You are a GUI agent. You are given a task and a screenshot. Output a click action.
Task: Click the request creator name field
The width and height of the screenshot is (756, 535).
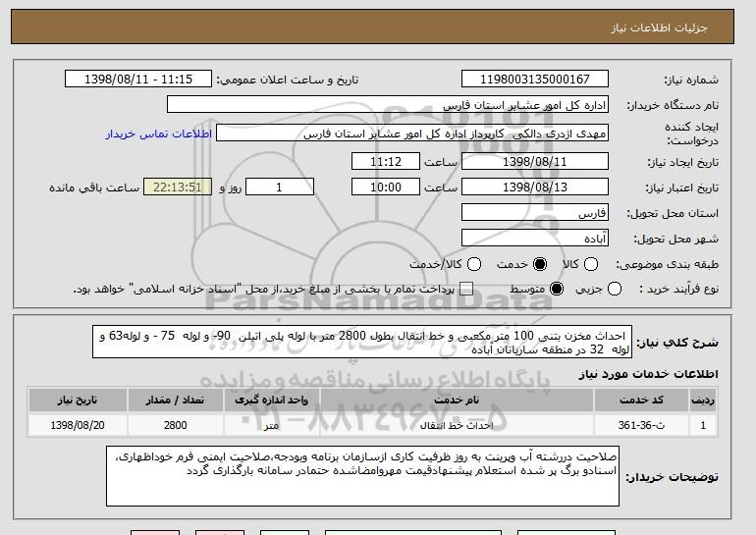point(412,134)
